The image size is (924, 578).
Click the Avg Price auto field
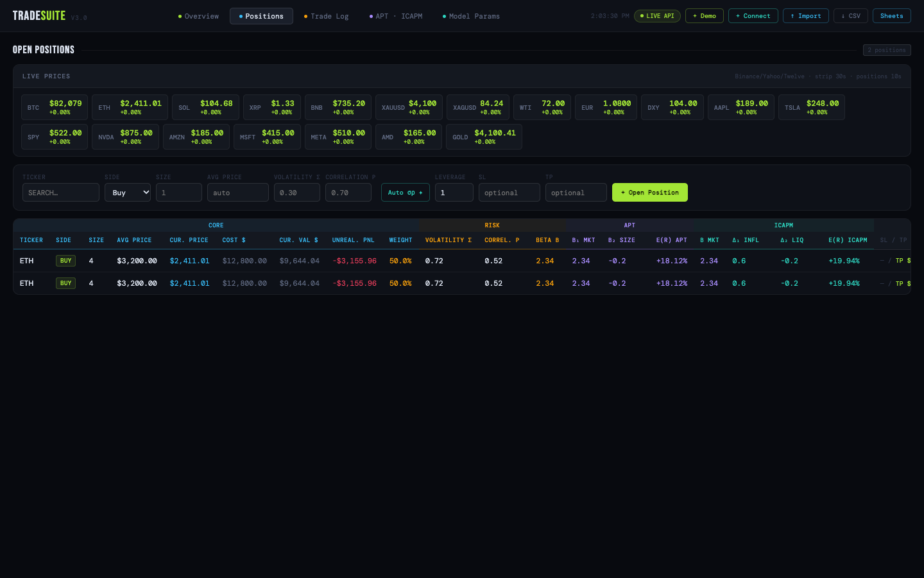pos(238,193)
